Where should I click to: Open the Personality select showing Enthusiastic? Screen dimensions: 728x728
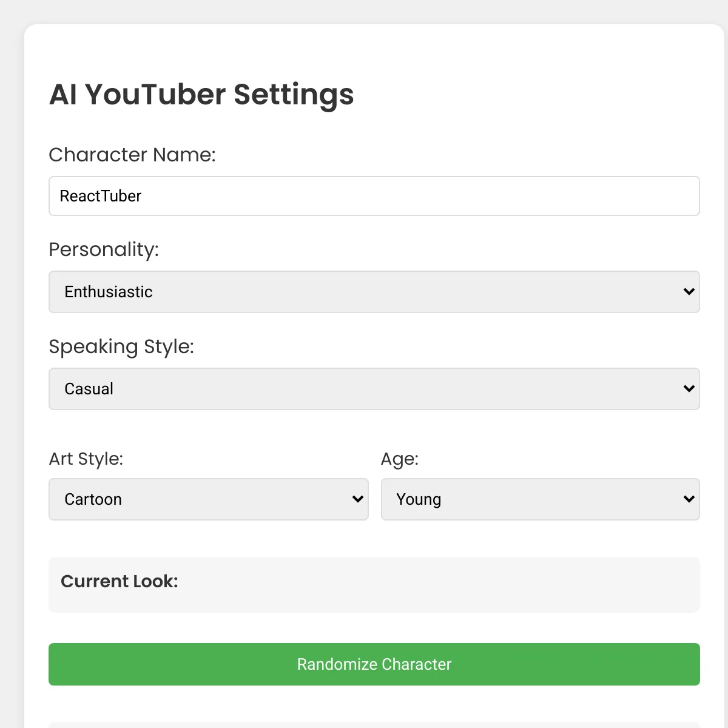click(374, 292)
